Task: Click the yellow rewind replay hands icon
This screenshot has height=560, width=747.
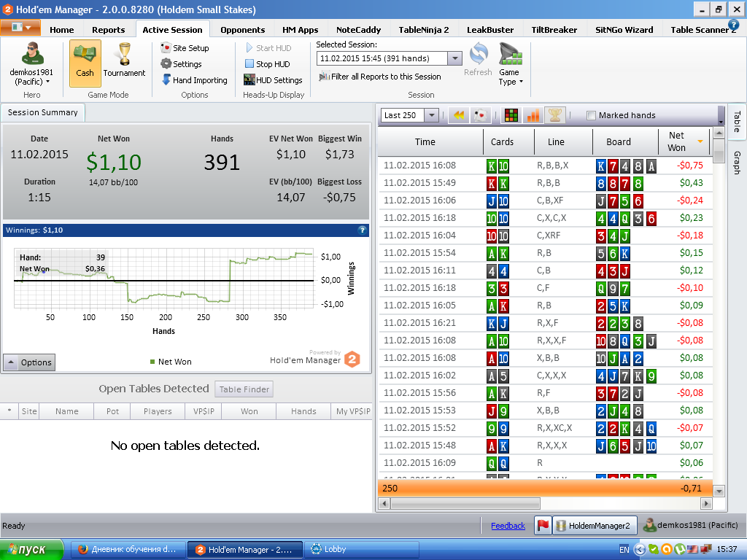Action: 459,115
